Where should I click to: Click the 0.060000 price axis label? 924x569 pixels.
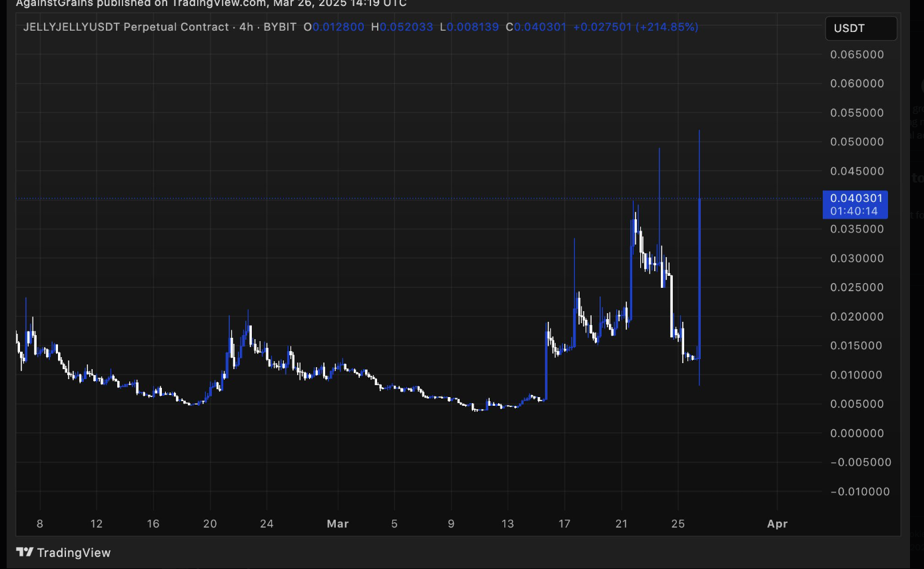[x=857, y=84]
